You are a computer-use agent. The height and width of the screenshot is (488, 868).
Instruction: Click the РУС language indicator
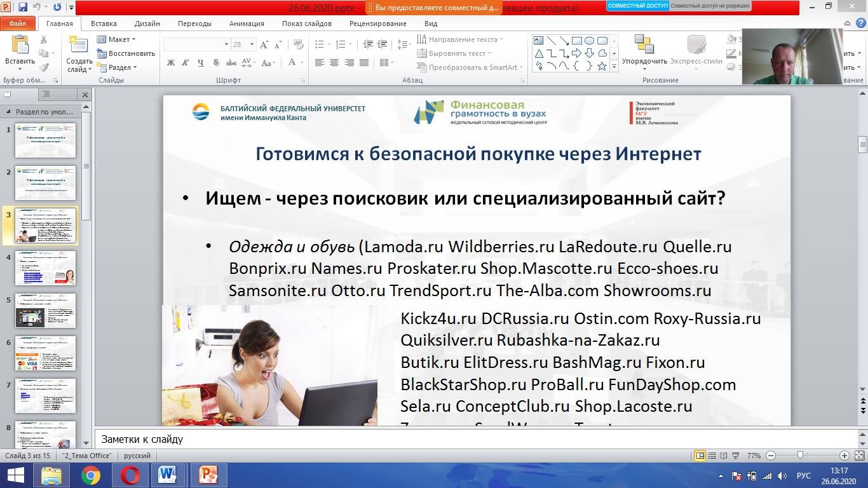(804, 476)
